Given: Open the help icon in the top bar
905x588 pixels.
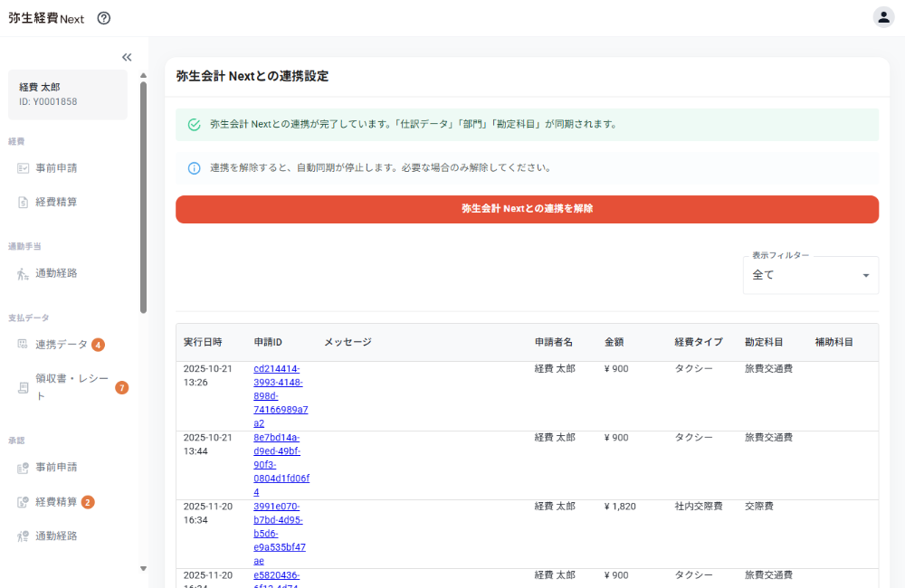Looking at the screenshot, I should [103, 17].
